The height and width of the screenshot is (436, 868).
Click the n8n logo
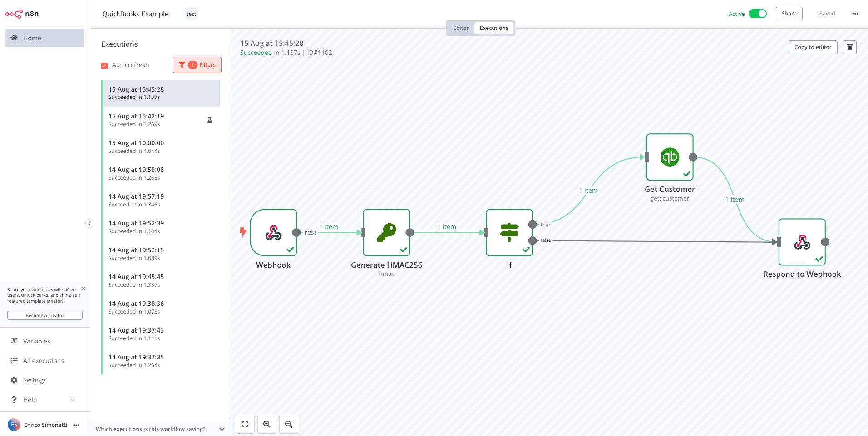[22, 14]
